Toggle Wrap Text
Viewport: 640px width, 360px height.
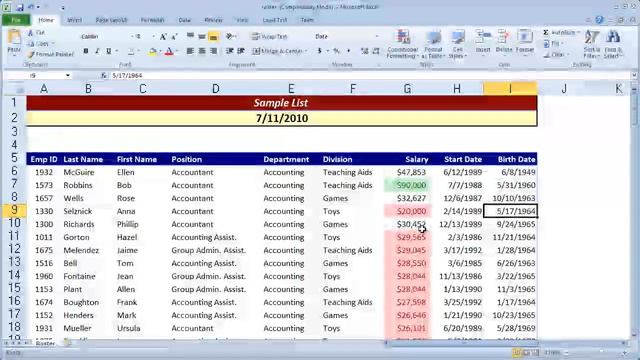269,36
